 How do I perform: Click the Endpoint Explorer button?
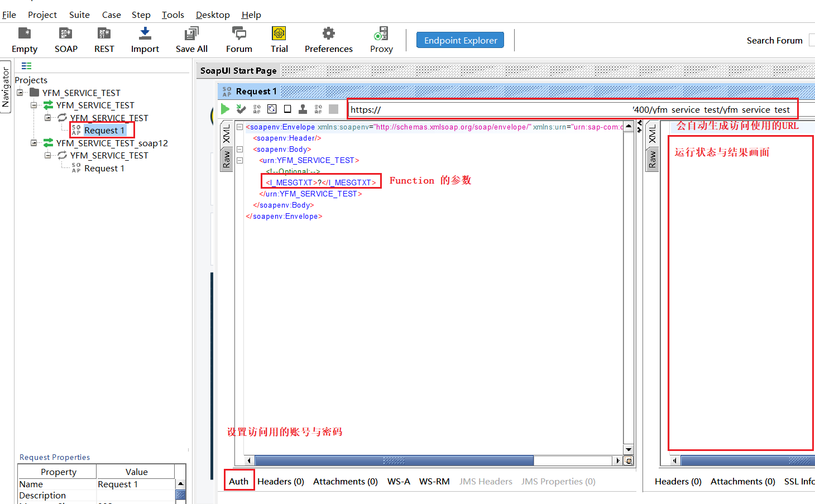point(461,40)
